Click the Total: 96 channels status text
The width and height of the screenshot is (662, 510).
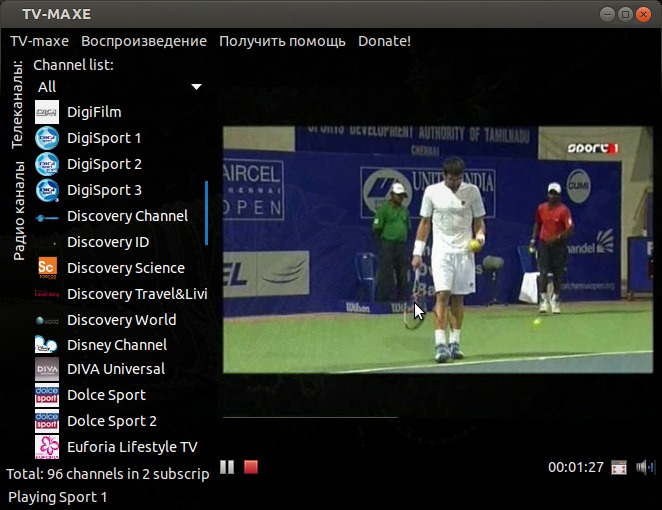tap(108, 474)
